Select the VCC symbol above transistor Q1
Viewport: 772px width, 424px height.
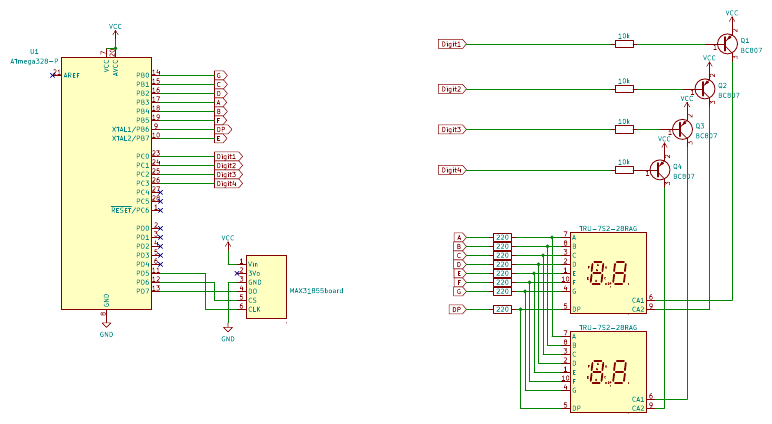click(x=732, y=15)
